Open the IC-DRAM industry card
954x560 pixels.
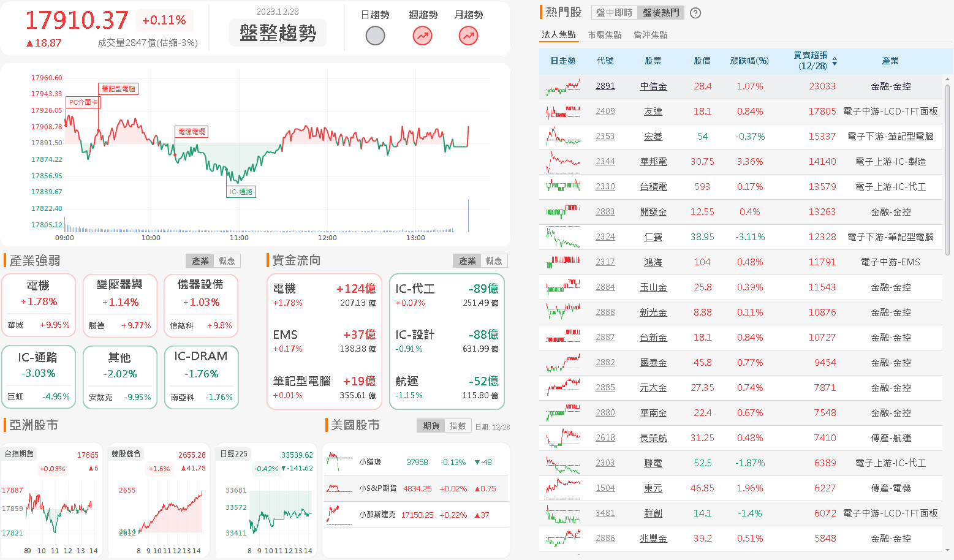(202, 377)
